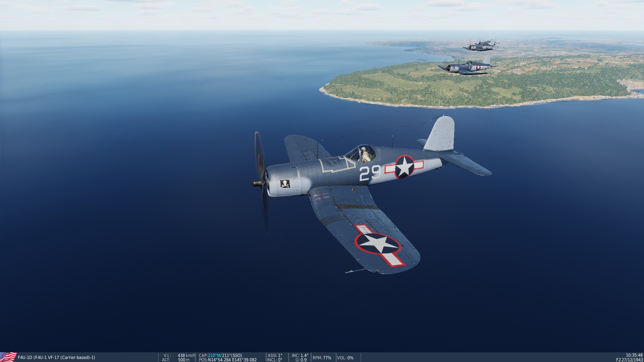644x362 pixels.
Task: Click the ASSI pitch angle readout
Action: 275,355
